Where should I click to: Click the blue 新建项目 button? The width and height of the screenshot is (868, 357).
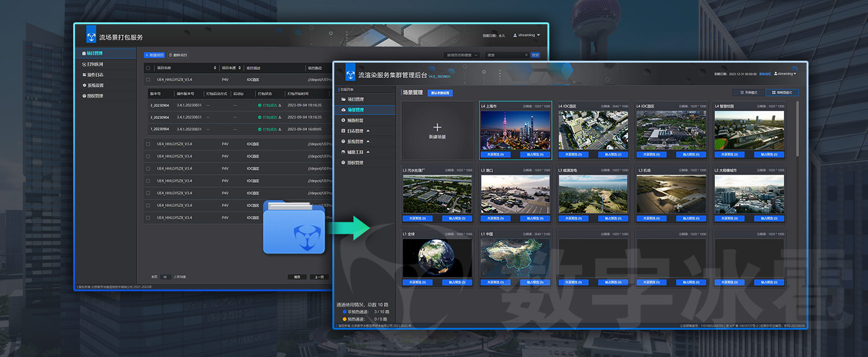click(x=154, y=55)
